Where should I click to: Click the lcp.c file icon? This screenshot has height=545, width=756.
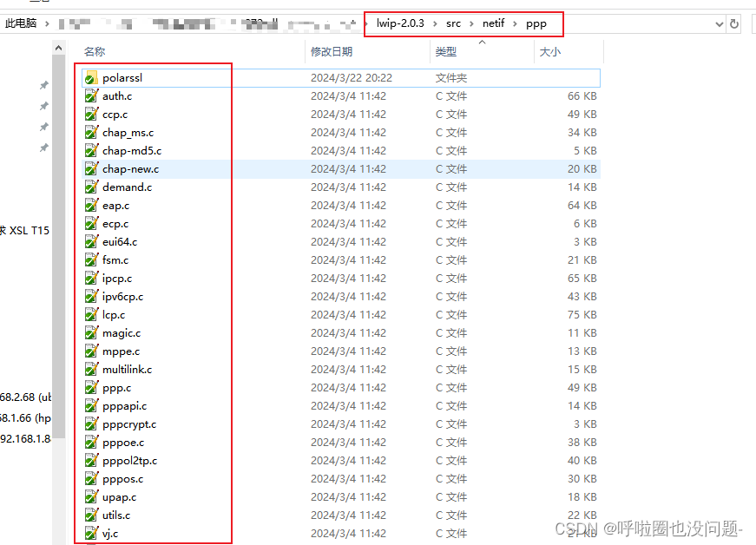(91, 315)
